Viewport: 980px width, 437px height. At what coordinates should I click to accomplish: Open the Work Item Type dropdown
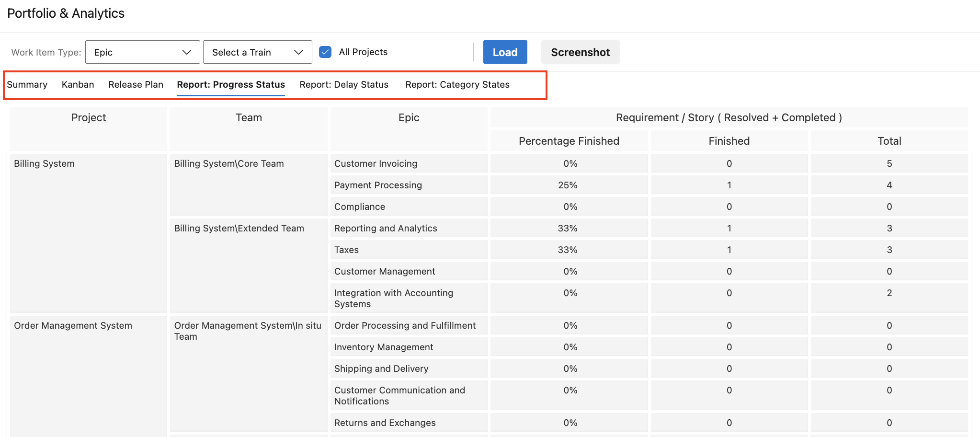tap(142, 52)
